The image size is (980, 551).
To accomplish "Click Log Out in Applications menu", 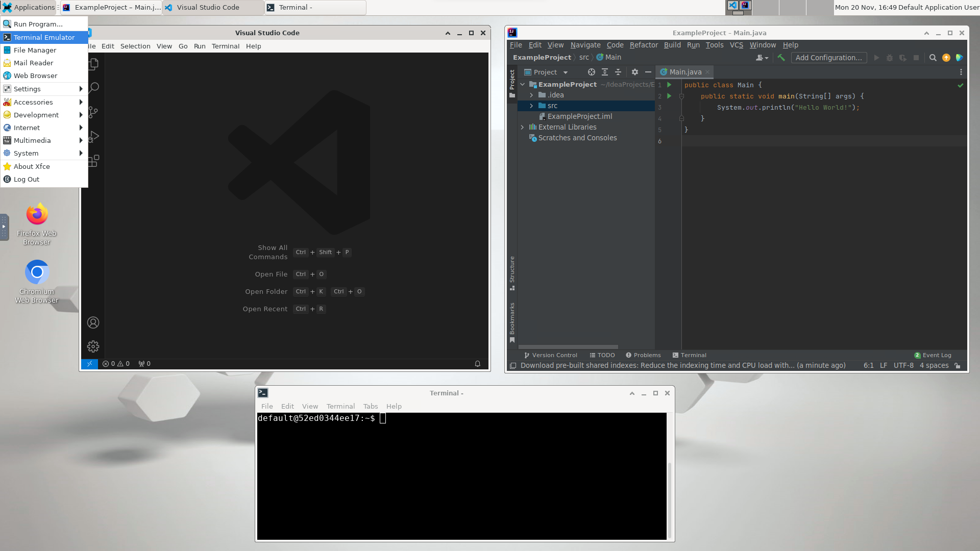I will [x=44, y=179].
